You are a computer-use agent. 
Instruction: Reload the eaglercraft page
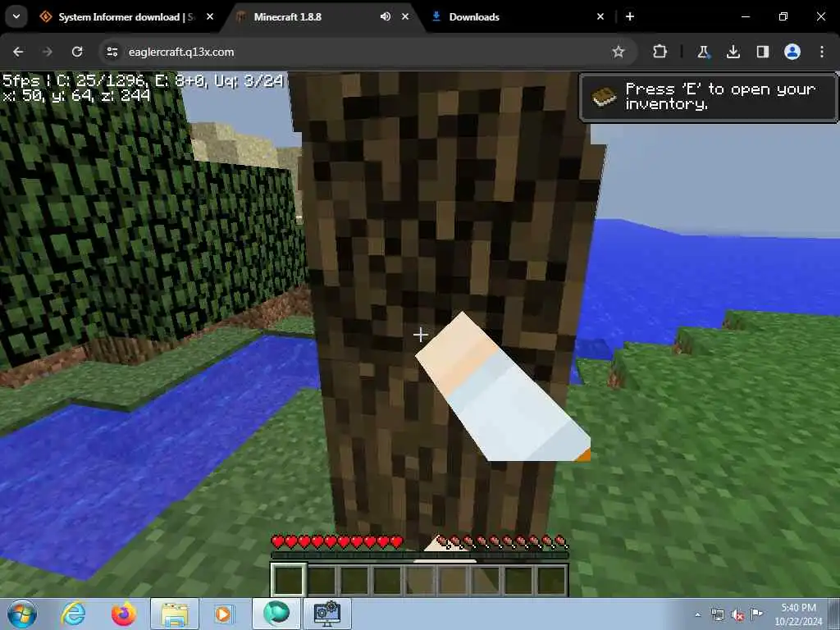coord(77,52)
